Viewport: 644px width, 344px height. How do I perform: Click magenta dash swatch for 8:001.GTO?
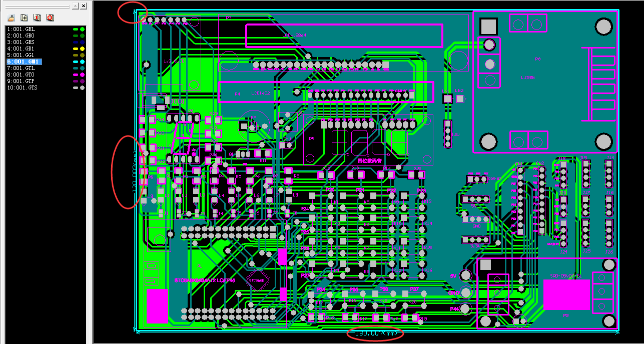[76, 74]
